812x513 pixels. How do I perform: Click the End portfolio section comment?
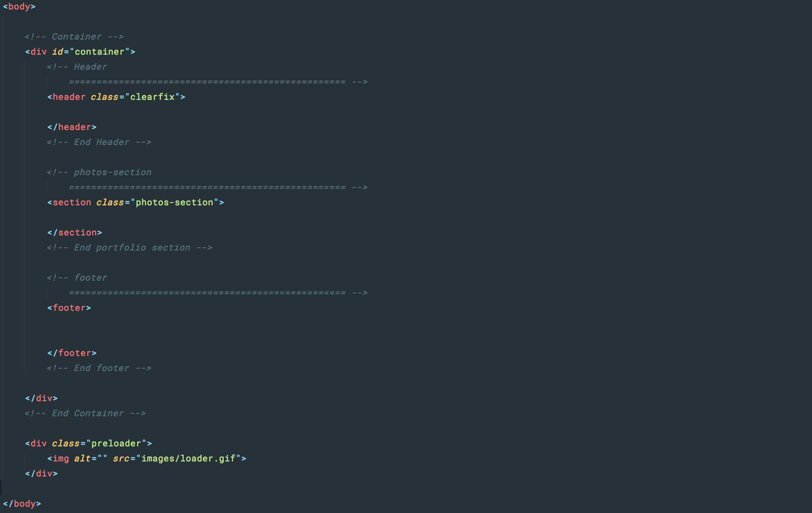tap(130, 248)
